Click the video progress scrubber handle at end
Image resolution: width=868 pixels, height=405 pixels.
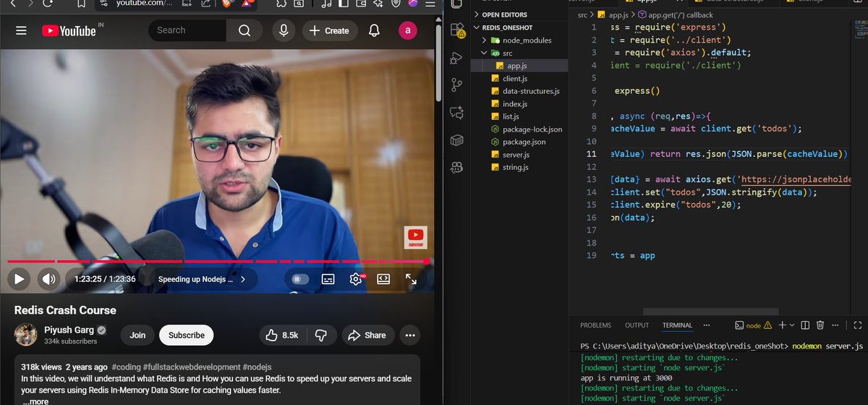tap(427, 261)
